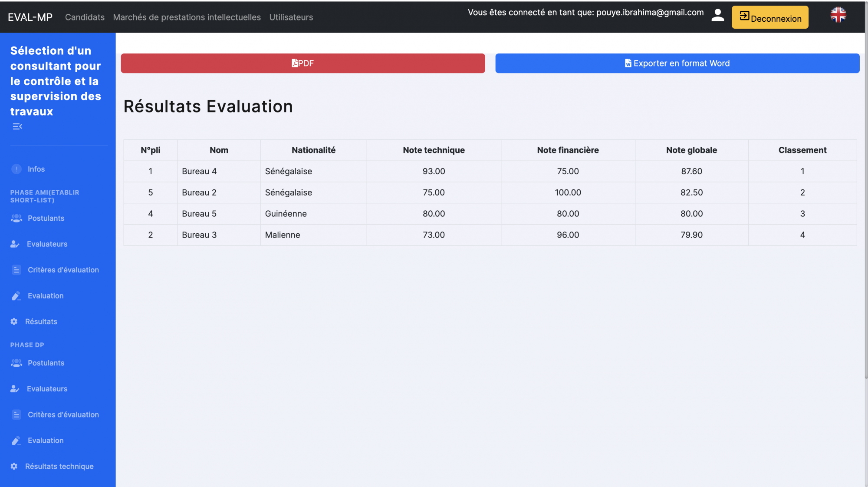Collapse sidebar with the menu toggle icon
The width and height of the screenshot is (868, 487).
[17, 126]
